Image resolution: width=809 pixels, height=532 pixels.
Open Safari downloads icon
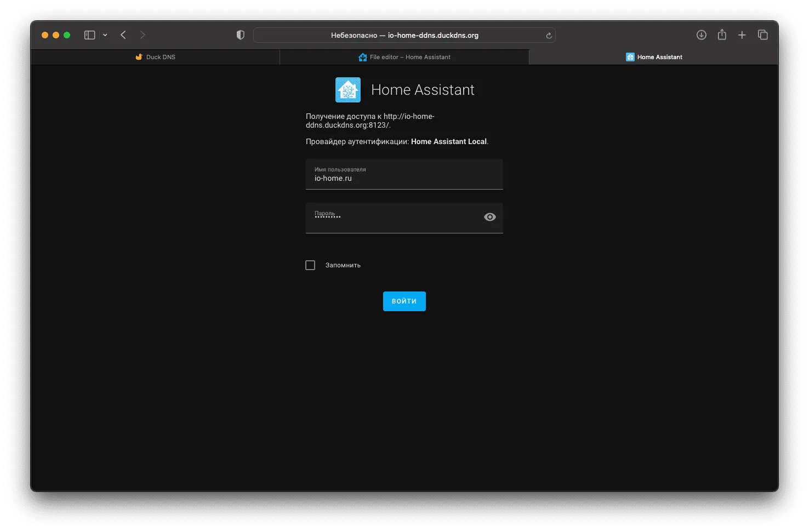pos(701,35)
